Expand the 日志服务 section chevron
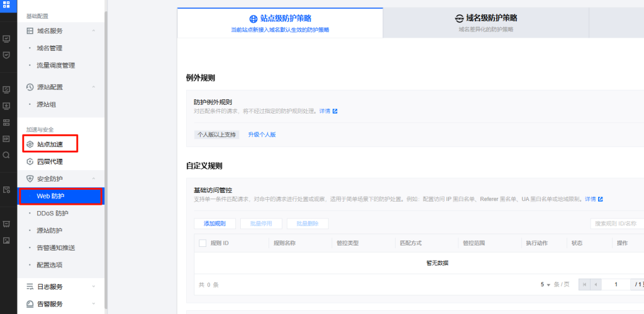Viewport: 644px width, 314px height. point(94,286)
